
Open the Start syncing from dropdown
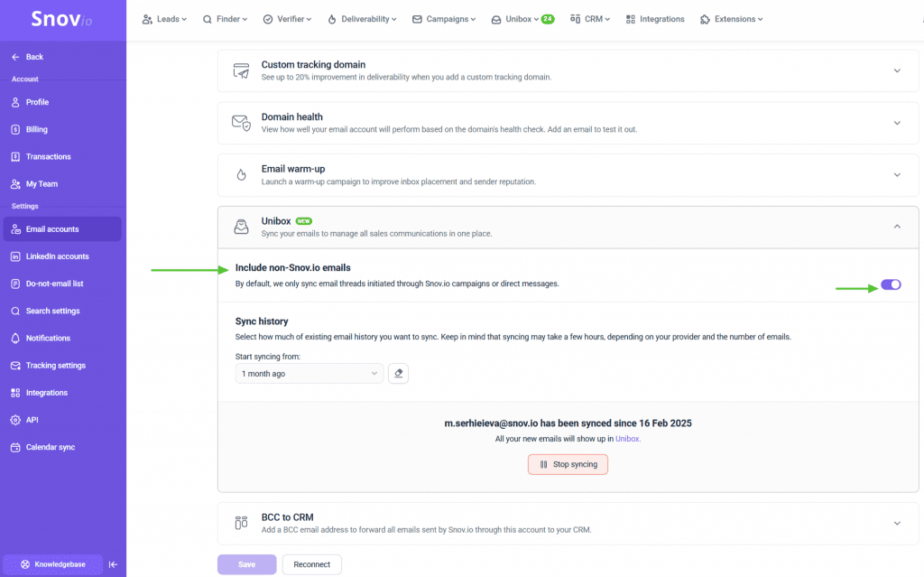pos(309,373)
